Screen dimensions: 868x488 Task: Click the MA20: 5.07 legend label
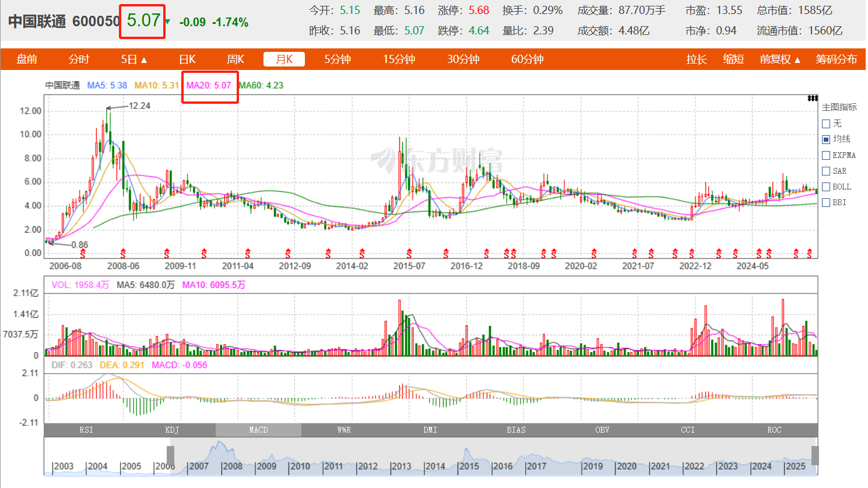coord(209,86)
